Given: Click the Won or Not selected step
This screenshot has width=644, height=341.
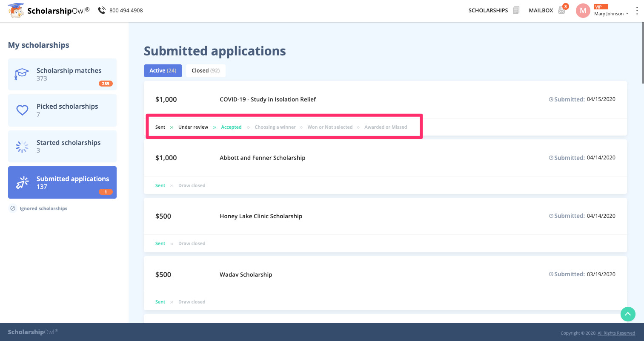Looking at the screenshot, I should tap(330, 127).
